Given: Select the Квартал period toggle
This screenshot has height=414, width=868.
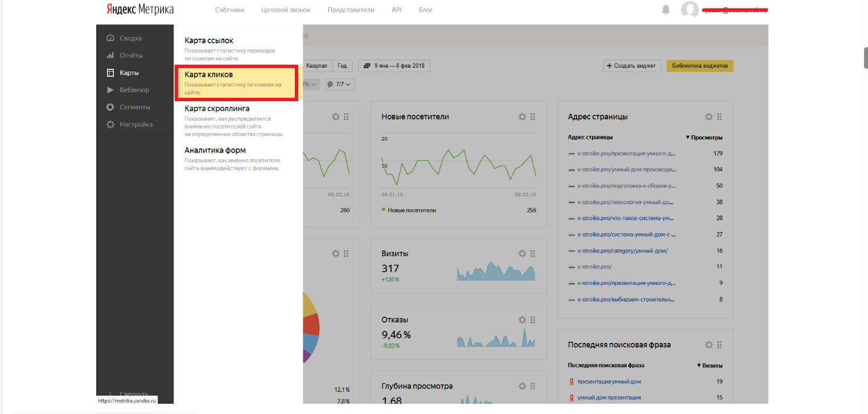Looking at the screenshot, I should coord(317,66).
